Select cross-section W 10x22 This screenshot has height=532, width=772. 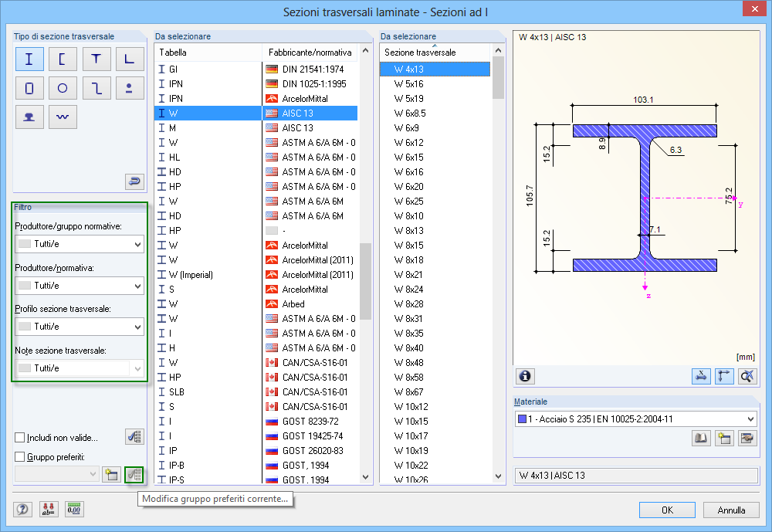(435, 465)
